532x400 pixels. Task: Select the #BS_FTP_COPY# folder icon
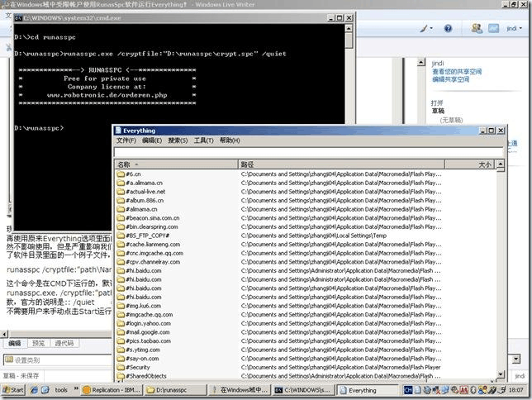tap(121, 236)
